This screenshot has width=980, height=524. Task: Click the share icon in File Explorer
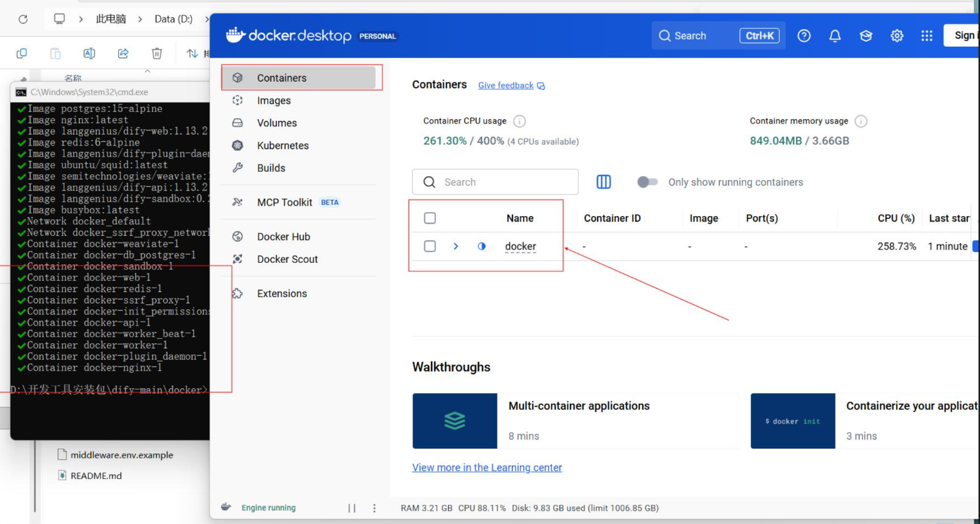[x=123, y=53]
